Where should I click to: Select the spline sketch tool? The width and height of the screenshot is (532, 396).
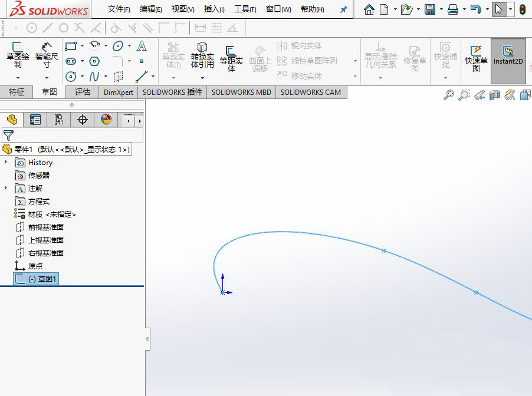[x=94, y=76]
